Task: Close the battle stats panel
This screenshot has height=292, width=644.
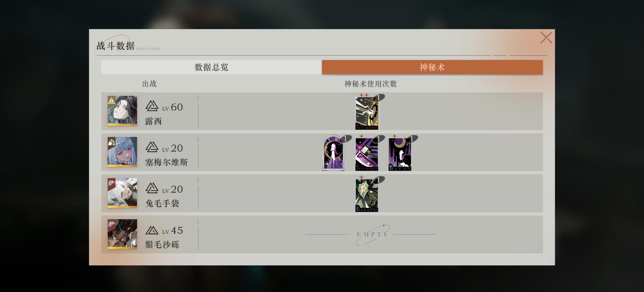Action: pyautogui.click(x=546, y=37)
